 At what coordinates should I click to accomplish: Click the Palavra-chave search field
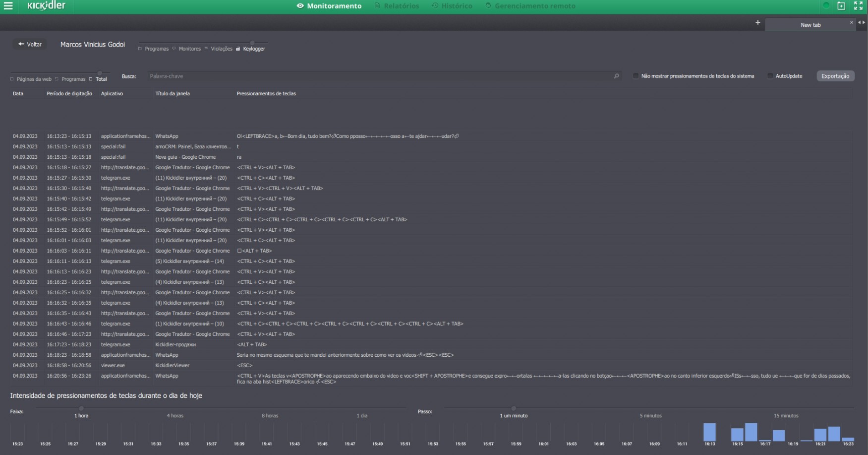tap(380, 76)
